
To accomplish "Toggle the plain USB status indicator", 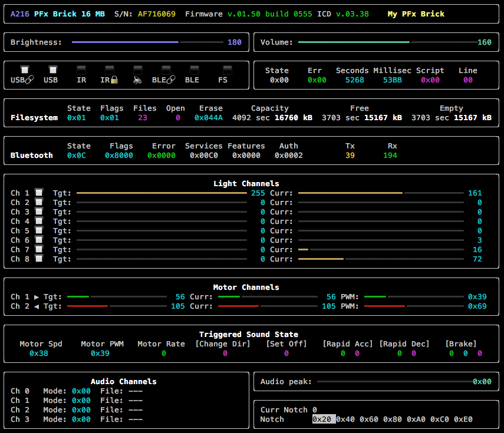I will (x=52, y=70).
